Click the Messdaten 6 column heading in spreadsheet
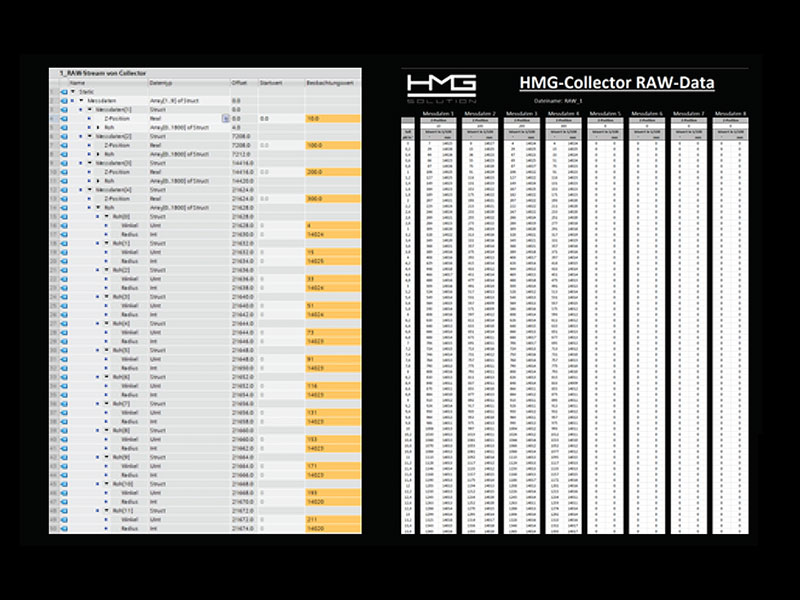Screen dimensions: 800x600 point(647,113)
